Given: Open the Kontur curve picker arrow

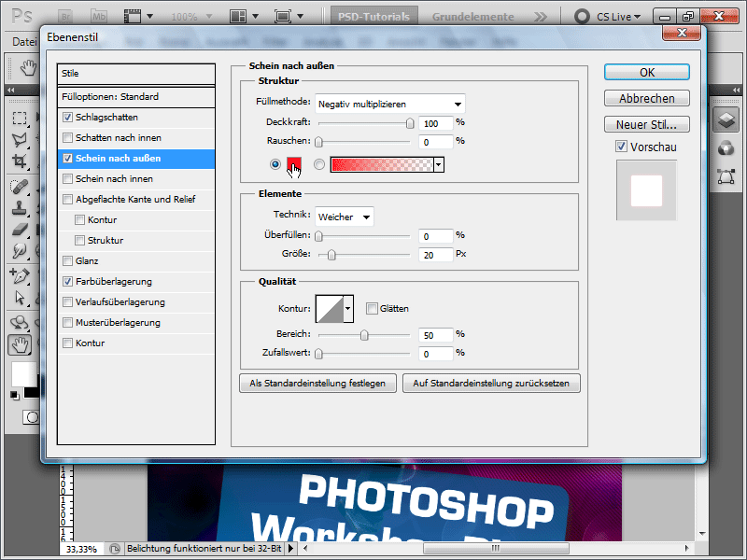Looking at the screenshot, I should click(x=348, y=309).
